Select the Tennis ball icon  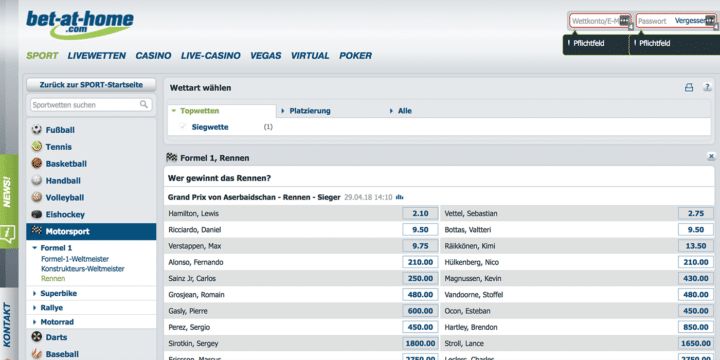(37, 147)
